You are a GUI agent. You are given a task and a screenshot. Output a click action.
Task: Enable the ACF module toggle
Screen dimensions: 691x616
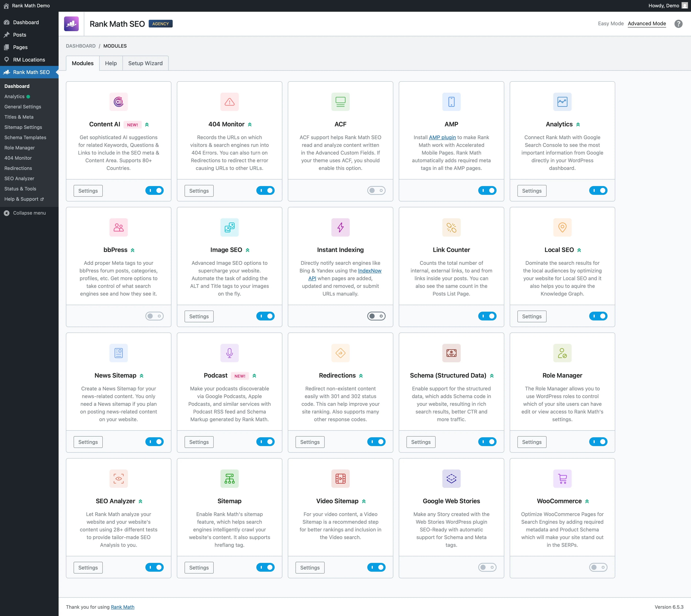pos(376,191)
